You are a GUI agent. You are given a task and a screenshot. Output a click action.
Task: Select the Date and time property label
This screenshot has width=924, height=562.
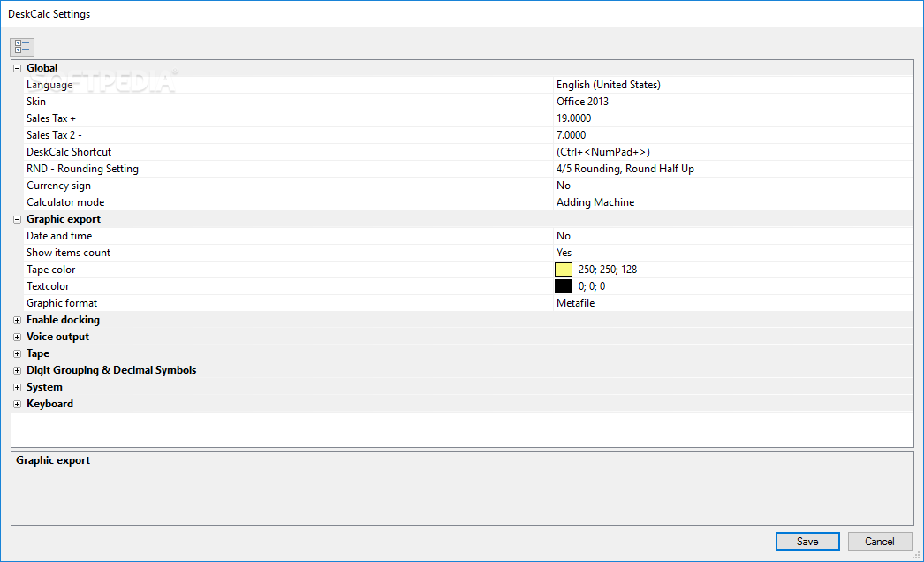coord(59,236)
